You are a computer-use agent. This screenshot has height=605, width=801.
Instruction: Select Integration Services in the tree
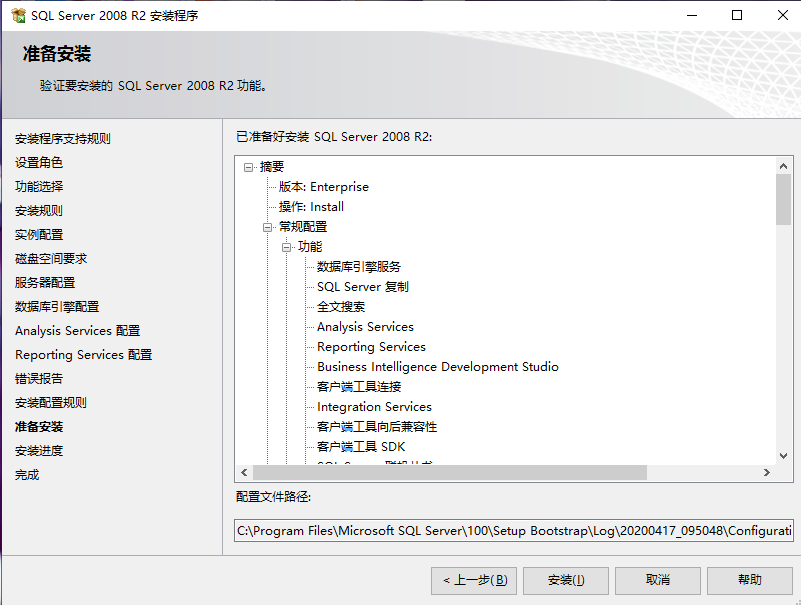(373, 406)
